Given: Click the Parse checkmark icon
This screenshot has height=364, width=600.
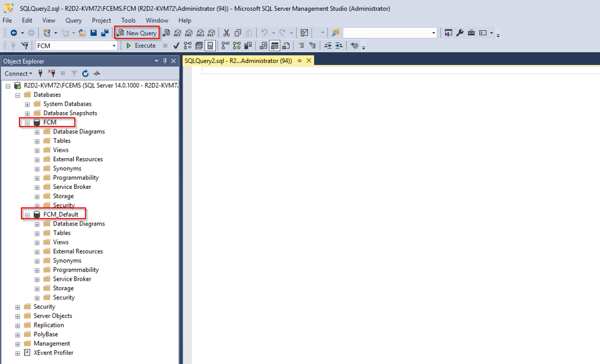Looking at the screenshot, I should [176, 45].
